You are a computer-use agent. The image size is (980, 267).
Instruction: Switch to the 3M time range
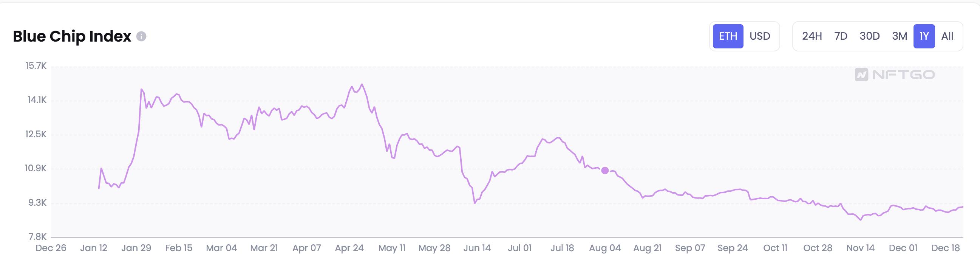pyautogui.click(x=900, y=36)
